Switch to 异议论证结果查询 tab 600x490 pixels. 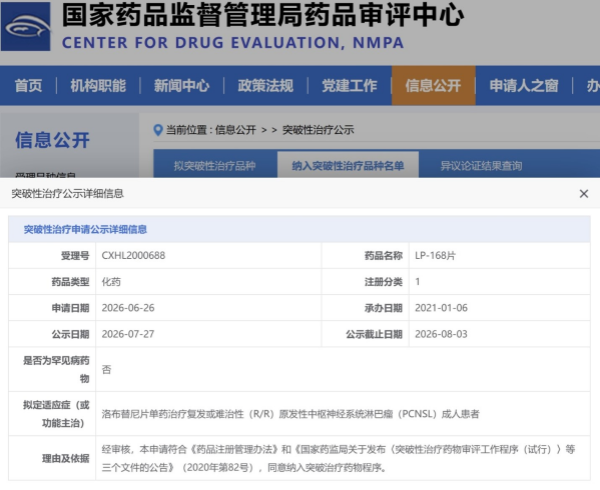(x=481, y=166)
